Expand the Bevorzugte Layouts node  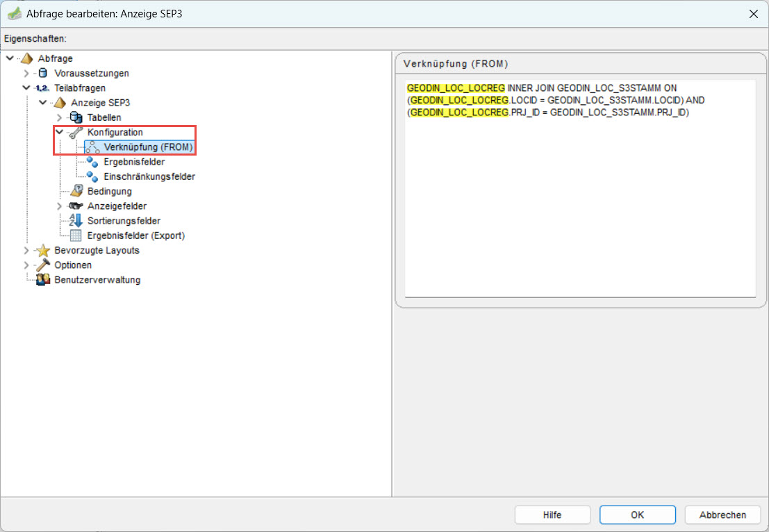26,250
